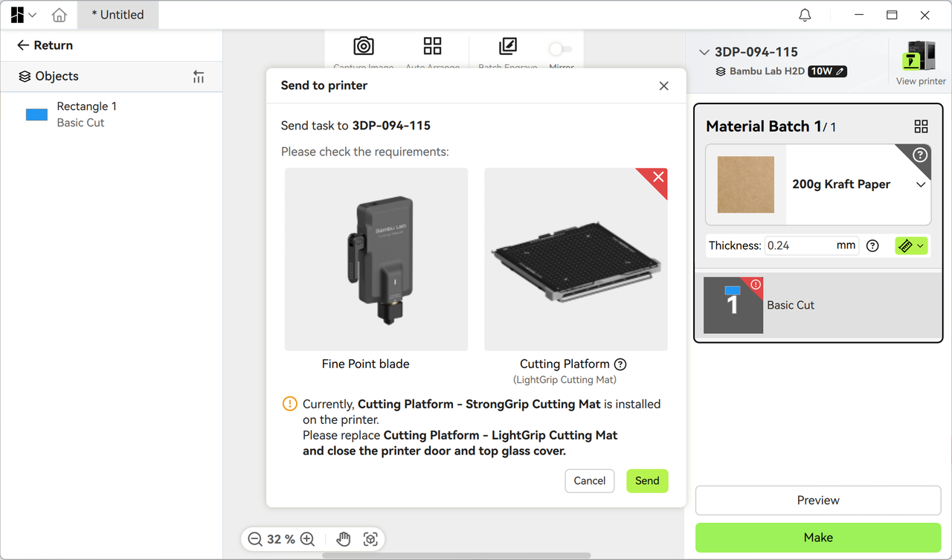The width and height of the screenshot is (952, 560).
Task: Zoom out the canvas
Action: click(255, 539)
